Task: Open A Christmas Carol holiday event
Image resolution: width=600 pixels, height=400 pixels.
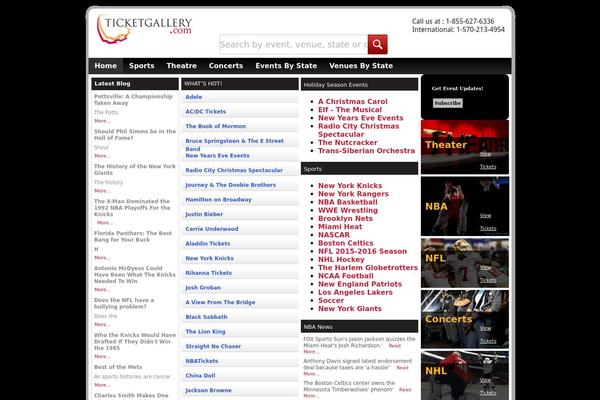Action: point(352,101)
